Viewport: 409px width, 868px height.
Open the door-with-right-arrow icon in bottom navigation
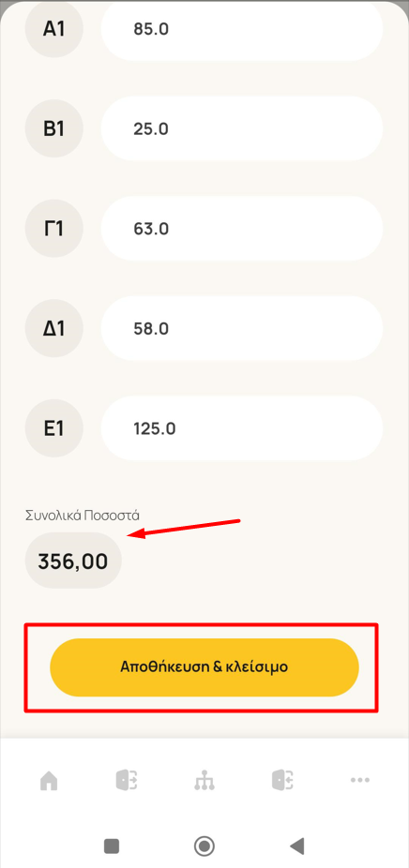click(127, 781)
